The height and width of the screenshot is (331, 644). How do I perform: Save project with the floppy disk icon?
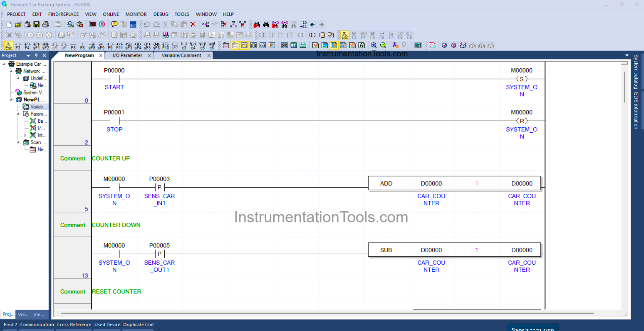click(37, 24)
